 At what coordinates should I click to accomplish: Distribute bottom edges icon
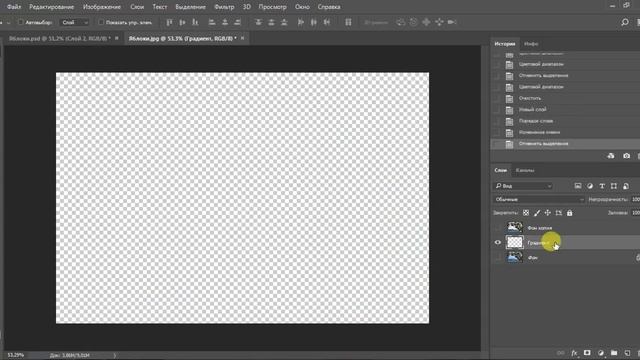284,22
